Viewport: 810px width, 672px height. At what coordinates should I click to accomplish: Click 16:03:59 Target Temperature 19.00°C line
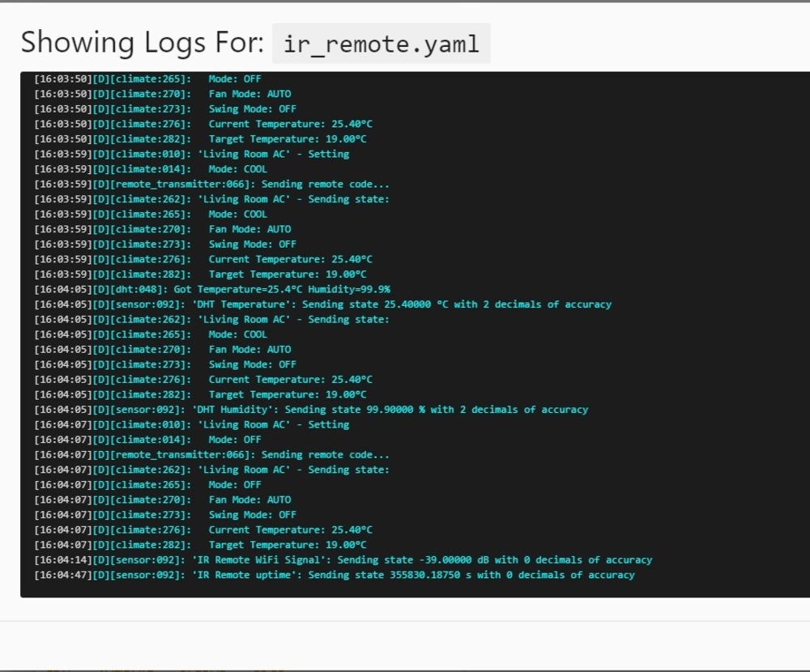click(x=200, y=274)
